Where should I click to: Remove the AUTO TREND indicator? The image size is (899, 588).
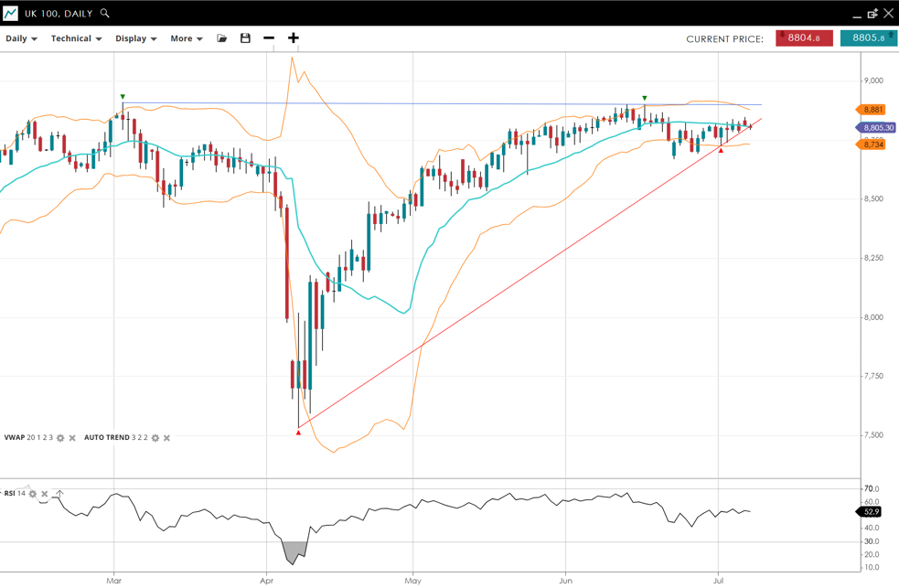pyautogui.click(x=166, y=438)
